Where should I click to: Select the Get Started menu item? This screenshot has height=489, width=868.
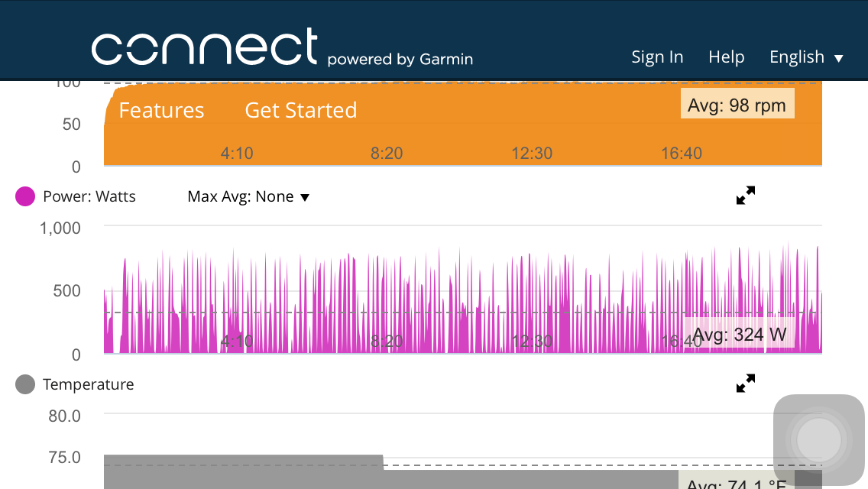pyautogui.click(x=300, y=110)
